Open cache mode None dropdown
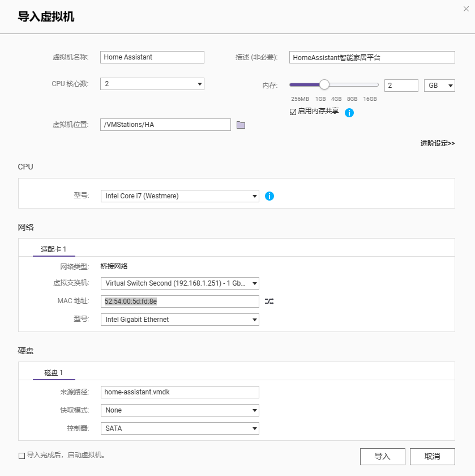The height and width of the screenshot is (476, 475). tap(180, 410)
